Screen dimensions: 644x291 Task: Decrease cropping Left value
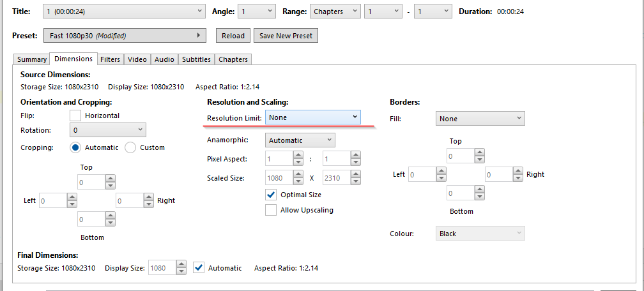(x=72, y=204)
